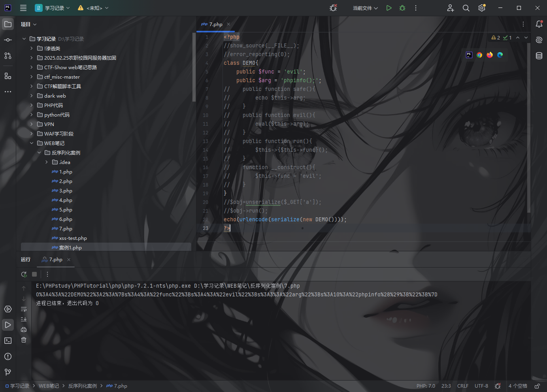Rerun 7.php in Run panel
547x392 pixels.
24,274
